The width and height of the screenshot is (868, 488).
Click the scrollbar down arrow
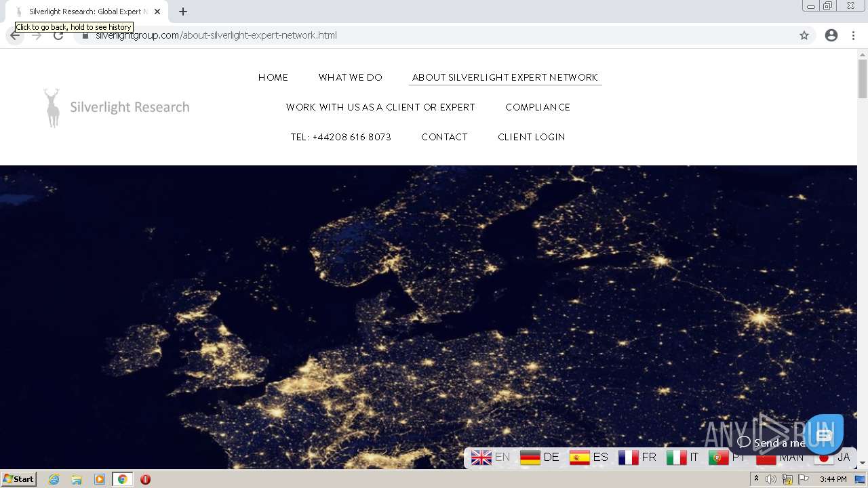[x=863, y=463]
